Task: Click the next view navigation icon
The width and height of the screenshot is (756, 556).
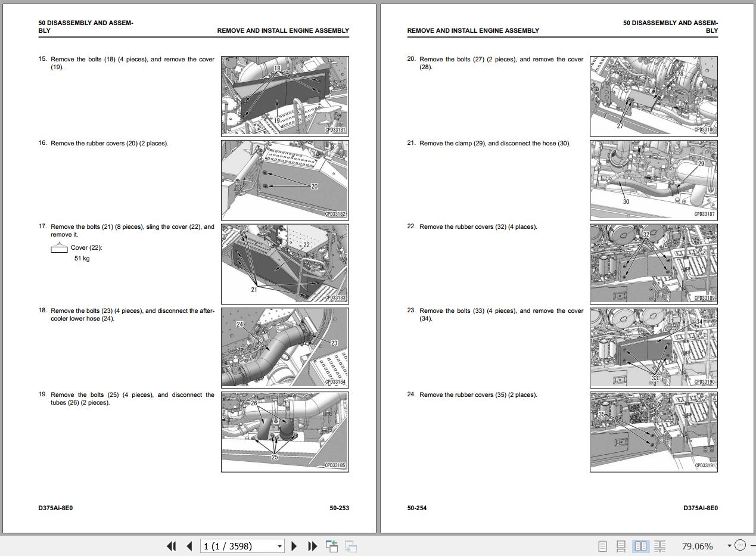Action: click(x=351, y=546)
